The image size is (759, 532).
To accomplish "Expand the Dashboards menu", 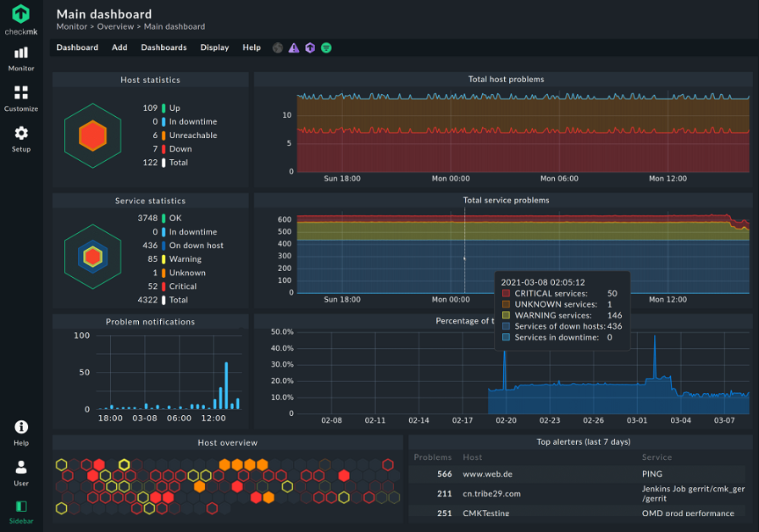I will coord(163,48).
